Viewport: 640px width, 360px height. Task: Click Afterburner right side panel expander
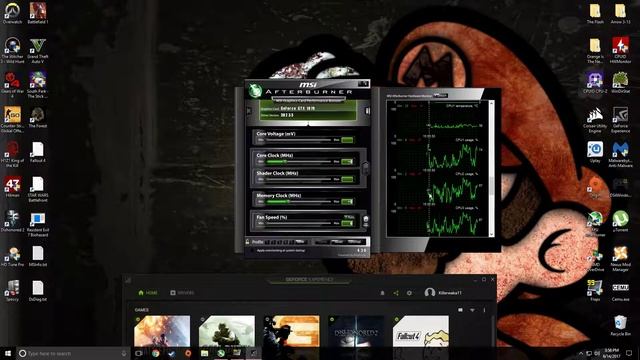coord(367,111)
